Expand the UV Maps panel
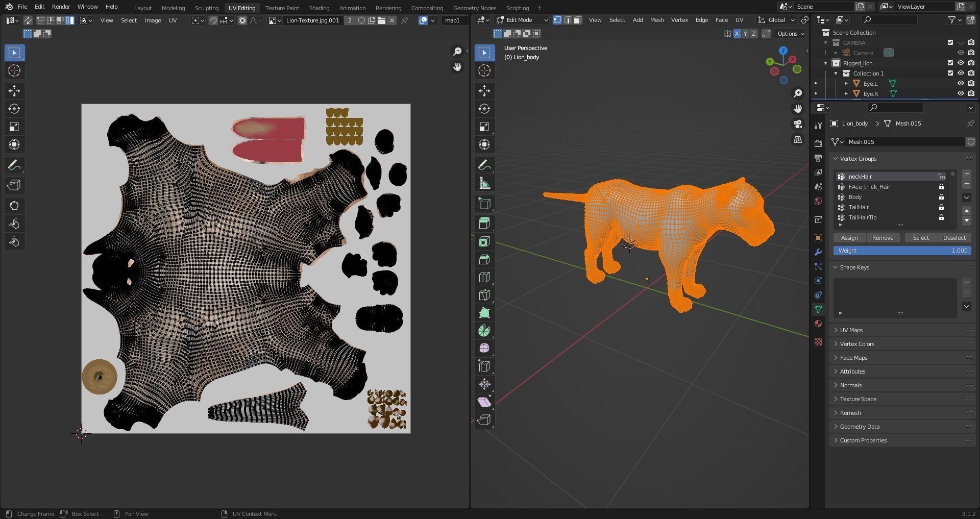The width and height of the screenshot is (980, 519). click(x=902, y=330)
